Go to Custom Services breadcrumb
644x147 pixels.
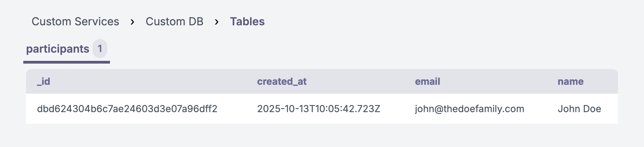tap(75, 22)
